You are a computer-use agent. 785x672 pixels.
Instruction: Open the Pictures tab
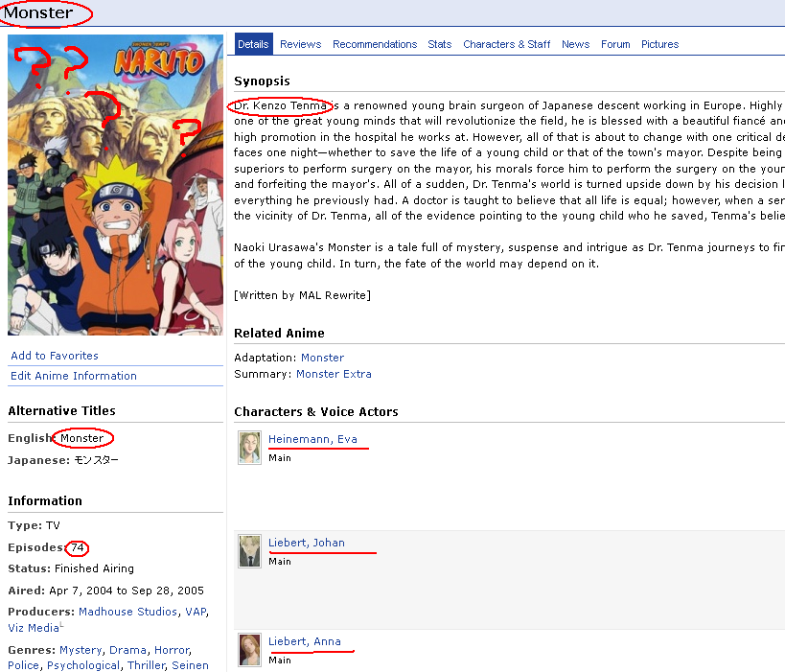click(659, 44)
